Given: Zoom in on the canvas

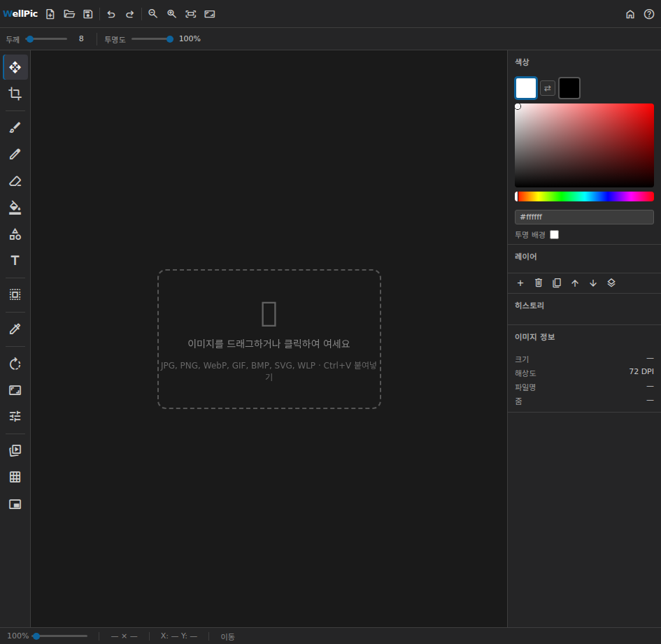Looking at the screenshot, I should (x=171, y=14).
